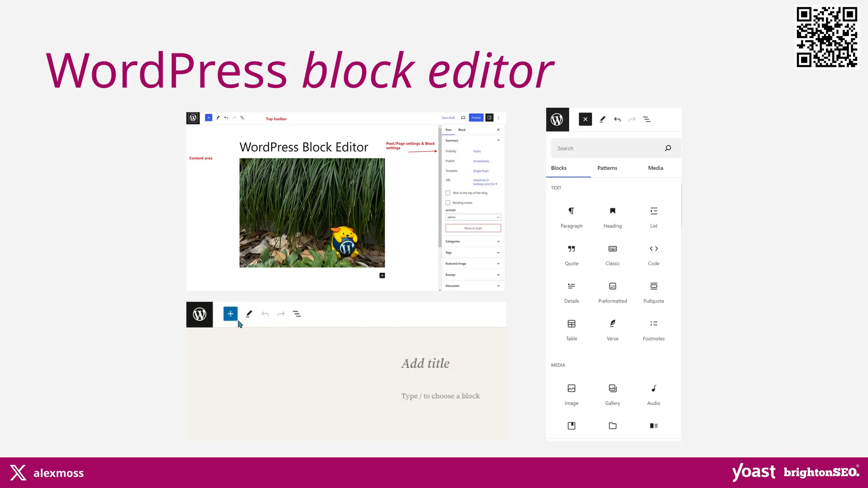Insert the Footnotes block
This screenshot has height=488, width=868.
coord(654,330)
